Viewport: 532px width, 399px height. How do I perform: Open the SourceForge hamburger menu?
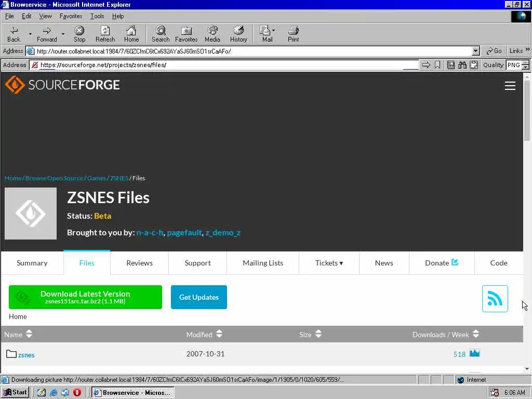510,86
